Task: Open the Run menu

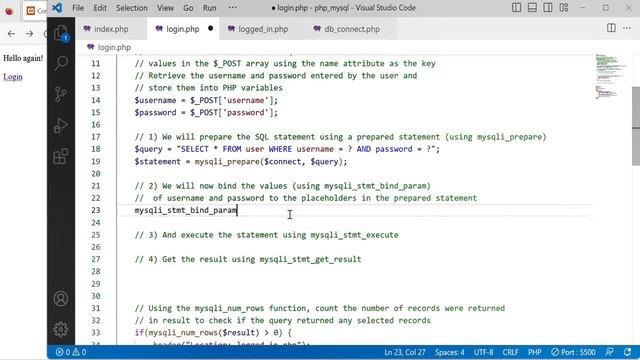Action: [x=209, y=8]
